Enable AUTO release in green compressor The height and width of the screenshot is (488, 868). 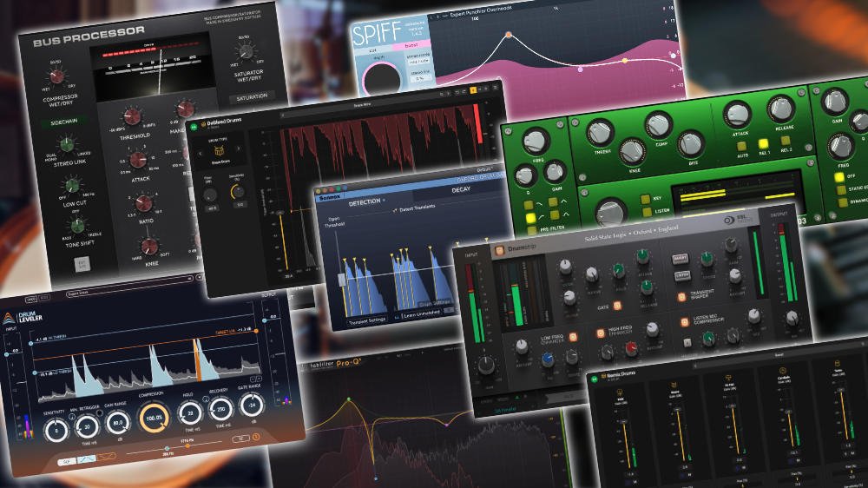tap(742, 146)
